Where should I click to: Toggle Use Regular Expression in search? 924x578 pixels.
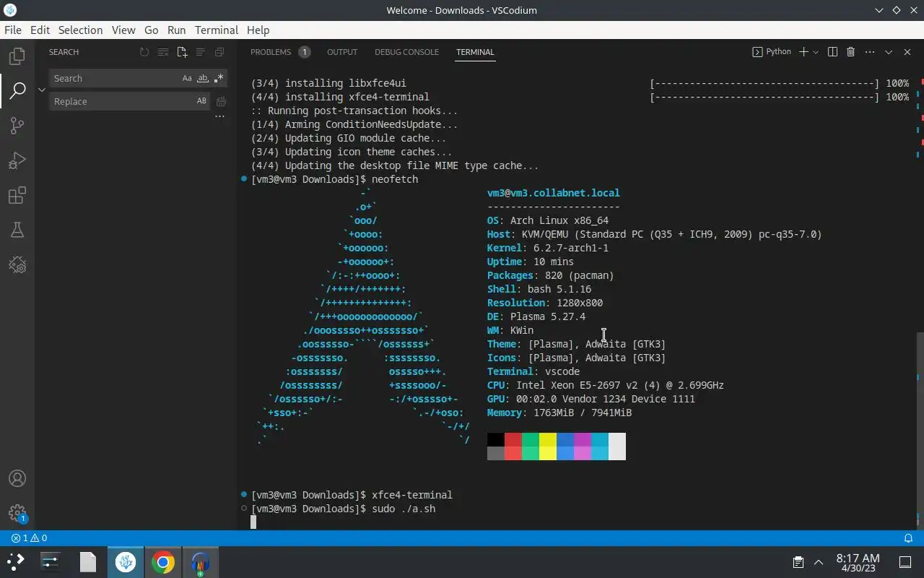point(219,78)
